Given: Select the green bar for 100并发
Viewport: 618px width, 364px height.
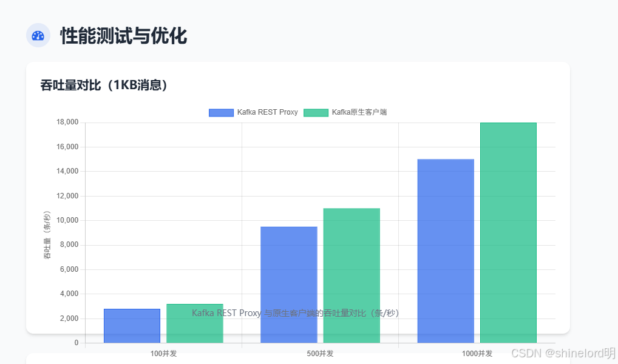Looking at the screenshot, I should tap(195, 323).
